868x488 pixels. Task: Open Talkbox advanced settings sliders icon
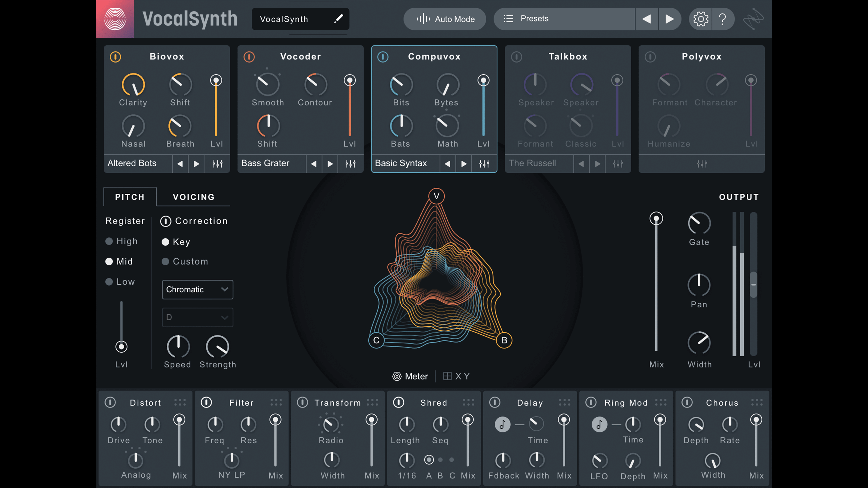click(618, 164)
